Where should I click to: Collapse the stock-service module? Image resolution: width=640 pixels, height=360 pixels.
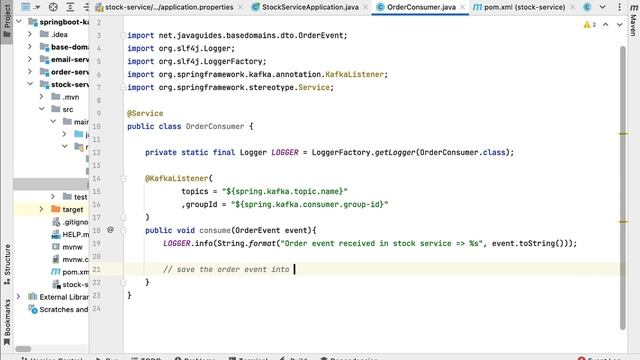(30, 84)
